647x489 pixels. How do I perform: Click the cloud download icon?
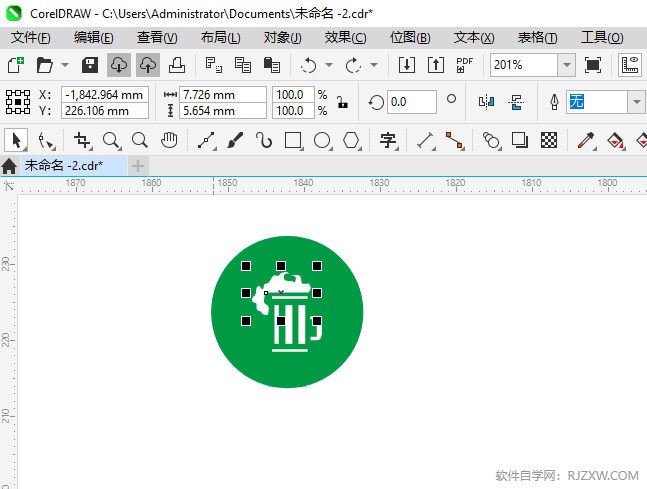click(x=119, y=65)
